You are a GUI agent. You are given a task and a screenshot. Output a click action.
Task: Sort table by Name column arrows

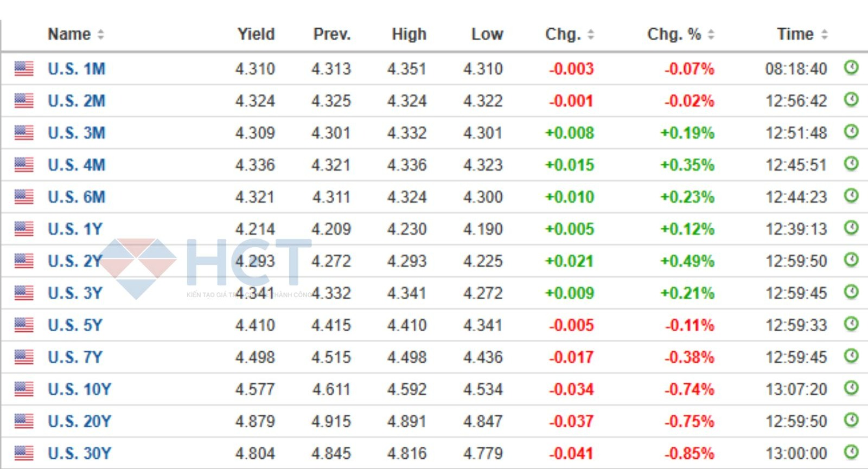click(100, 35)
